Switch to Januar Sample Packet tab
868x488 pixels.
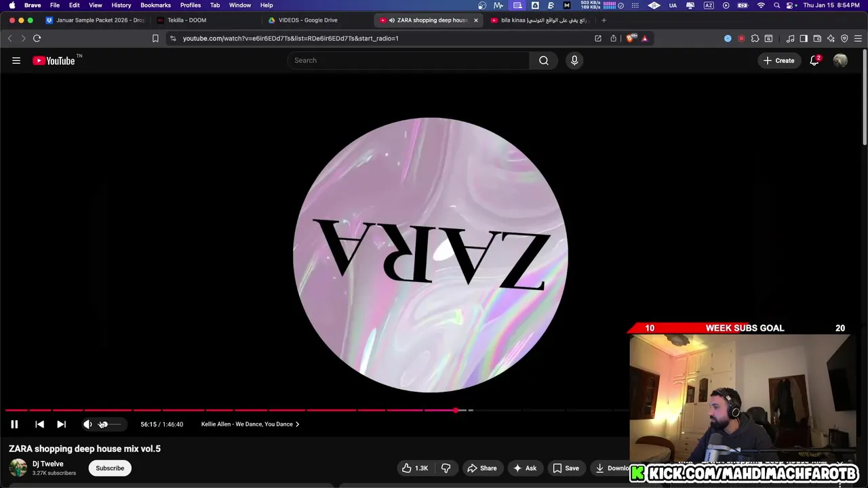(x=95, y=20)
